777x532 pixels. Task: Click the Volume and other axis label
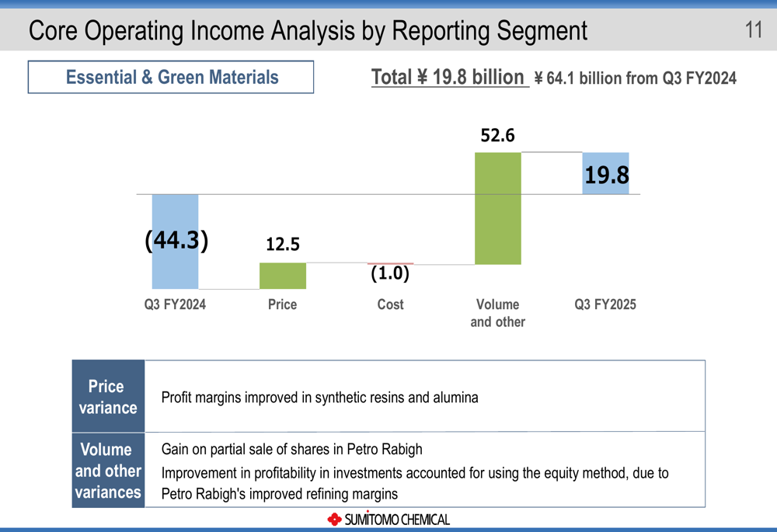click(x=497, y=313)
